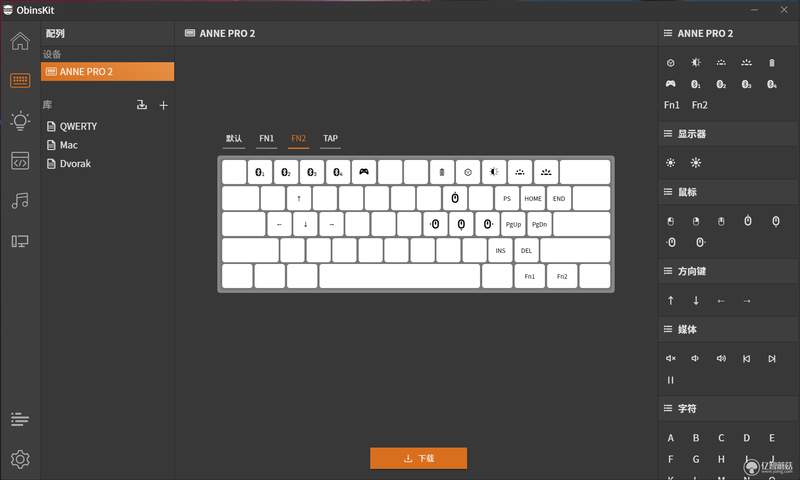This screenshot has width=800, height=480.
Task: Select the FN2 layer tab
Action: pos(298,139)
